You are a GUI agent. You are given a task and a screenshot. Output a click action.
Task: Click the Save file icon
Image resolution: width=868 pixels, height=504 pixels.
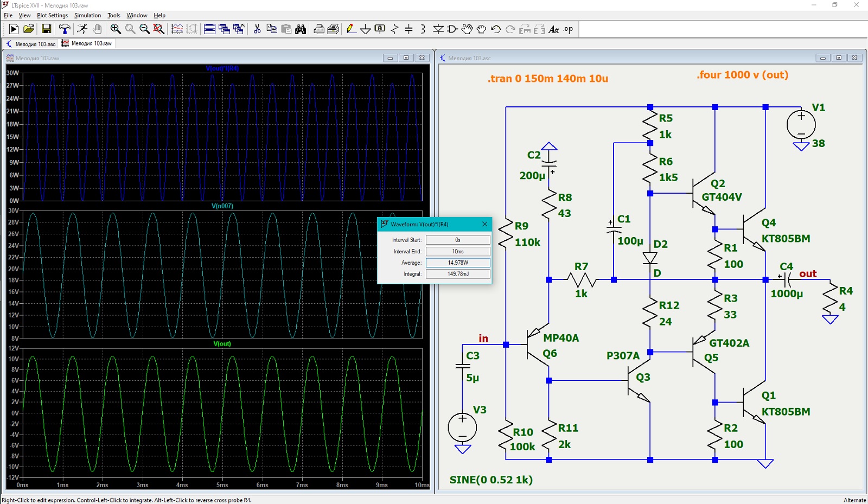tap(46, 29)
